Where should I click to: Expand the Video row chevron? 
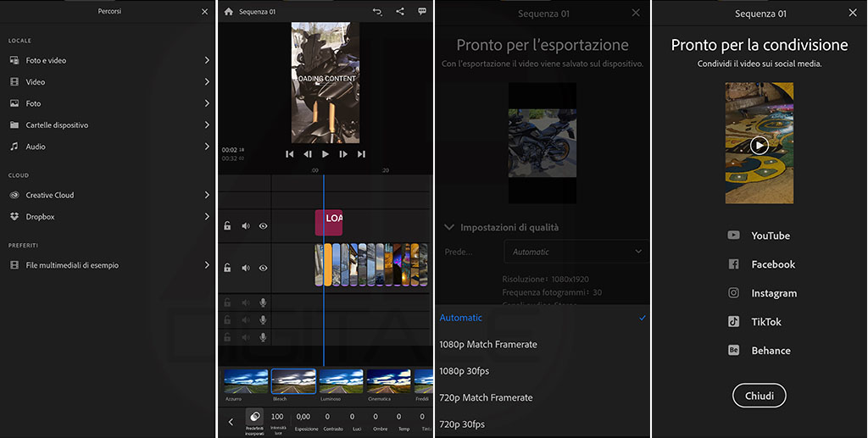(x=207, y=81)
